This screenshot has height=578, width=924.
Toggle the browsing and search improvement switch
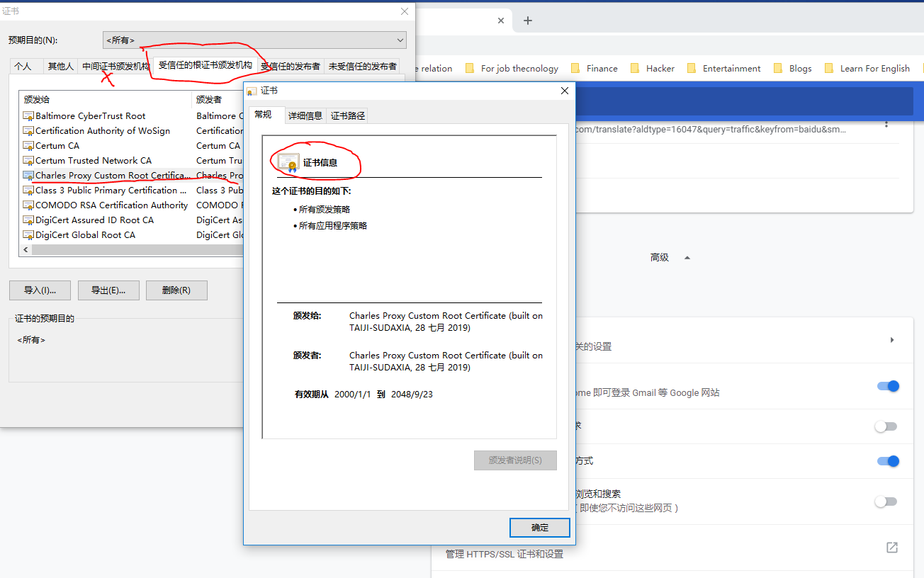[x=886, y=501]
